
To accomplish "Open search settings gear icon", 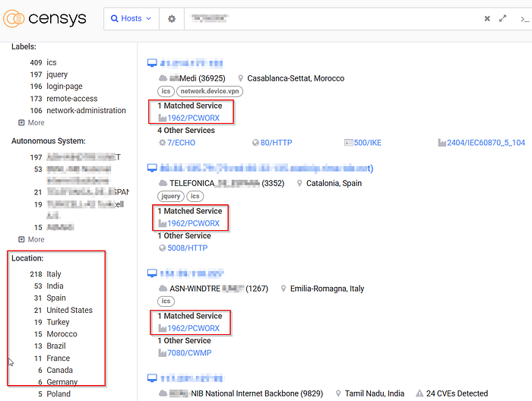I will 172,19.
